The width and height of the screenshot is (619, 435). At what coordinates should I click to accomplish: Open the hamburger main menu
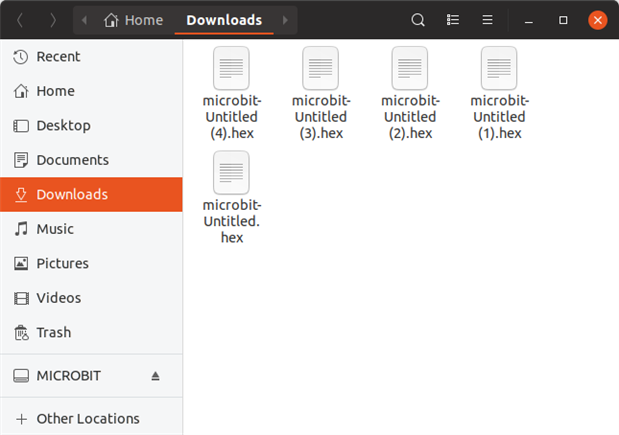(487, 20)
